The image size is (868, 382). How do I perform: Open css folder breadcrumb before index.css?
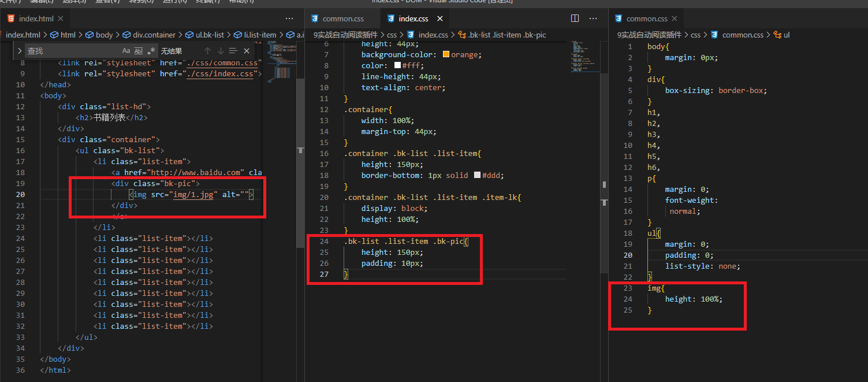[392, 35]
